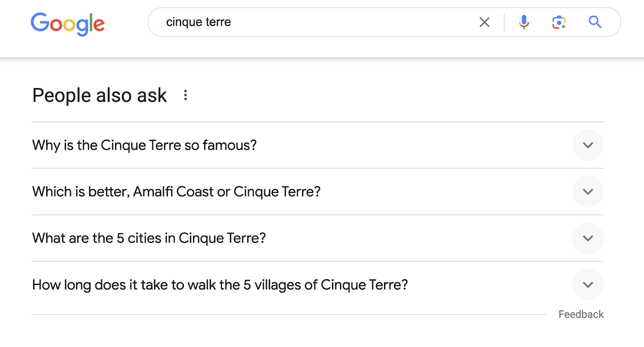Start a voice search with the microphone icon
The width and height of the screenshot is (644, 347).
523,22
